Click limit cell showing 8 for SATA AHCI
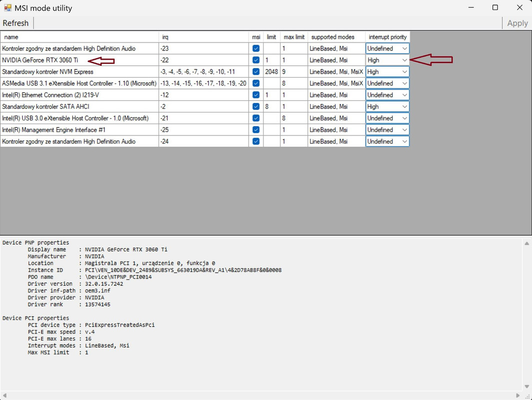The width and height of the screenshot is (532, 400). click(x=272, y=106)
